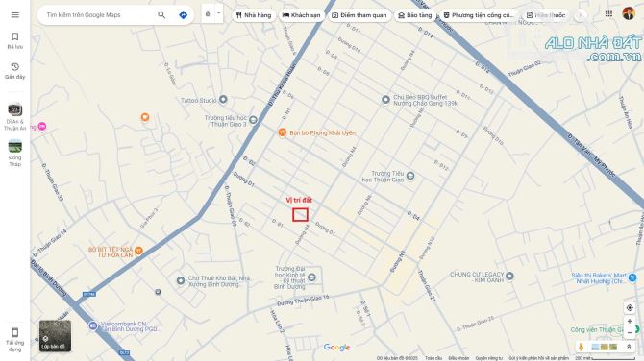Filter by Nhà hàng chip

click(x=254, y=15)
